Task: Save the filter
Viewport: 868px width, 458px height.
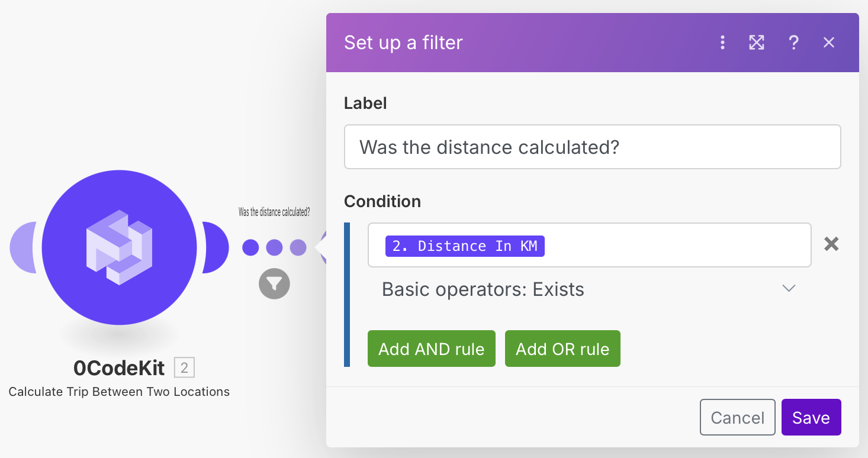Action: click(x=811, y=418)
